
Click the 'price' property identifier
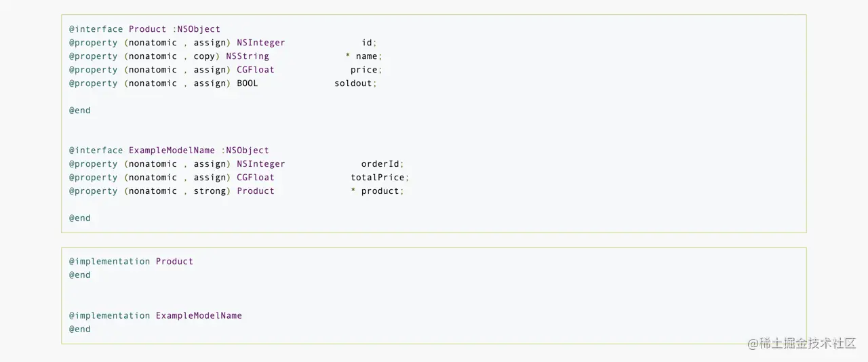coord(365,70)
